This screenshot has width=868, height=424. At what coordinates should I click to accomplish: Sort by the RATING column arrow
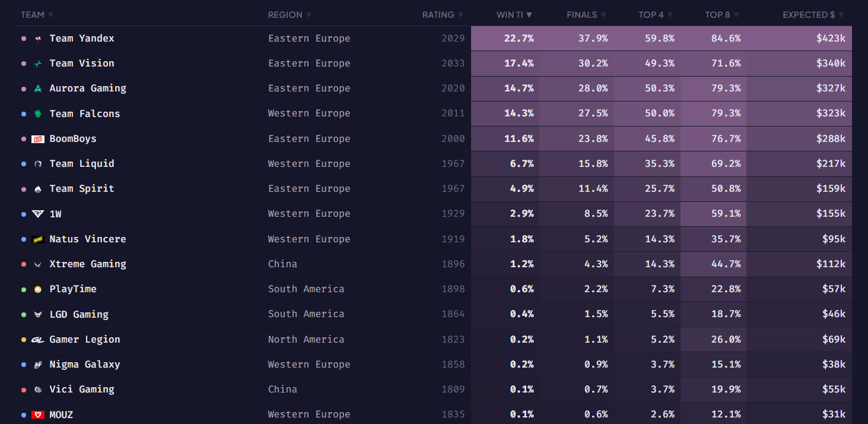coord(460,15)
